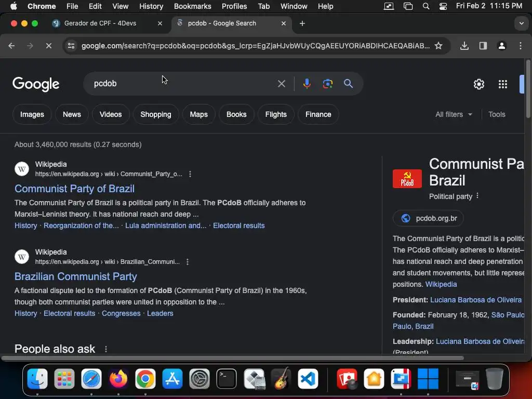Open Chrome profile menu
Image resolution: width=532 pixels, height=399 pixels.
pos(501,46)
